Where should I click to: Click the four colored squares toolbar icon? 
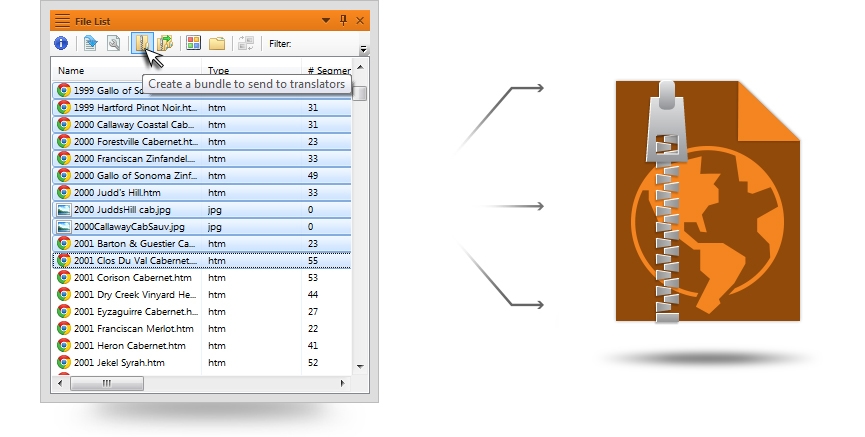coord(194,43)
